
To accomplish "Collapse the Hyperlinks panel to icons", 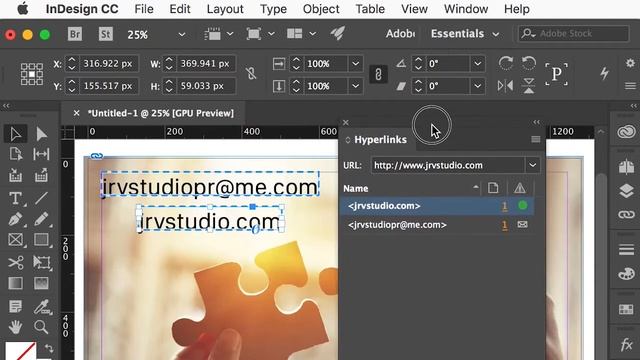I will (536, 122).
